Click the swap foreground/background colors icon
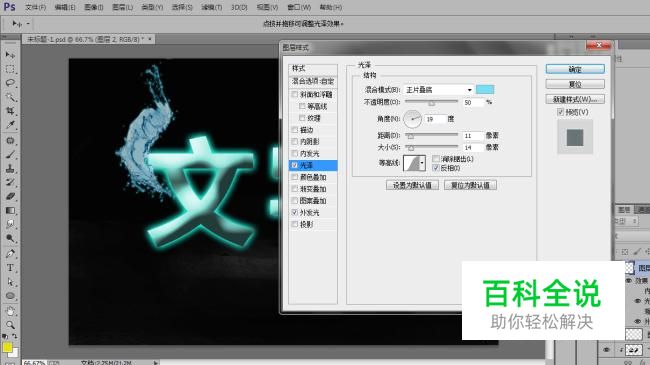The width and height of the screenshot is (650, 365). coord(15,336)
